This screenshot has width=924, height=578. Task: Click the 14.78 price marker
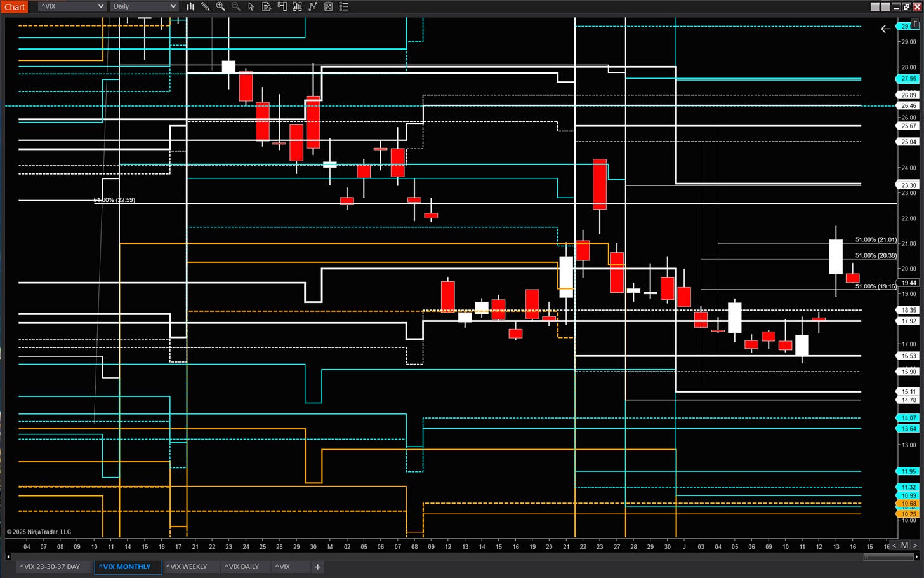(908, 400)
